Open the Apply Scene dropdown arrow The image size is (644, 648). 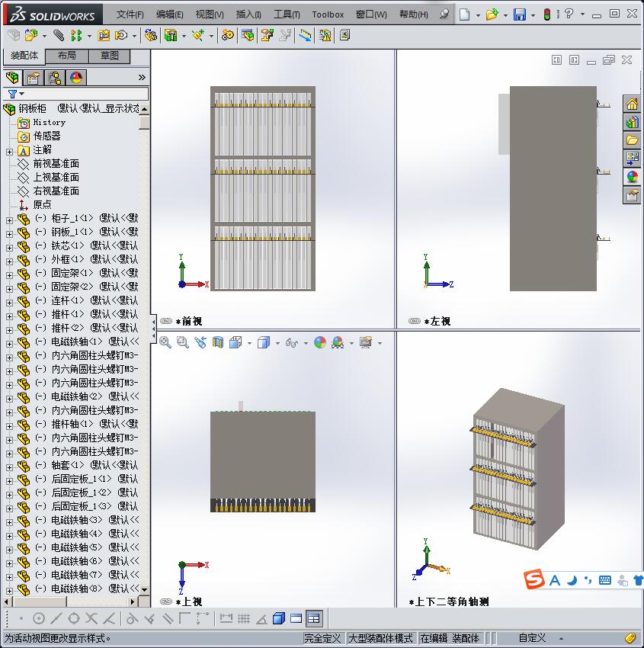(351, 343)
